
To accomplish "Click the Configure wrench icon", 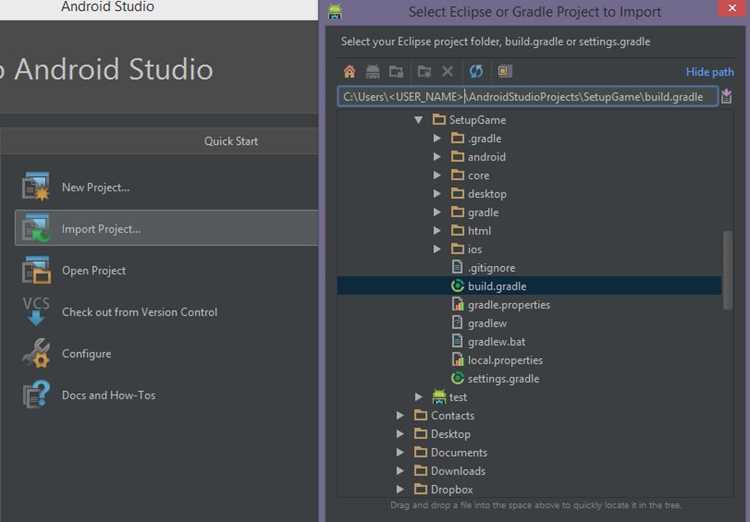I will [35, 353].
